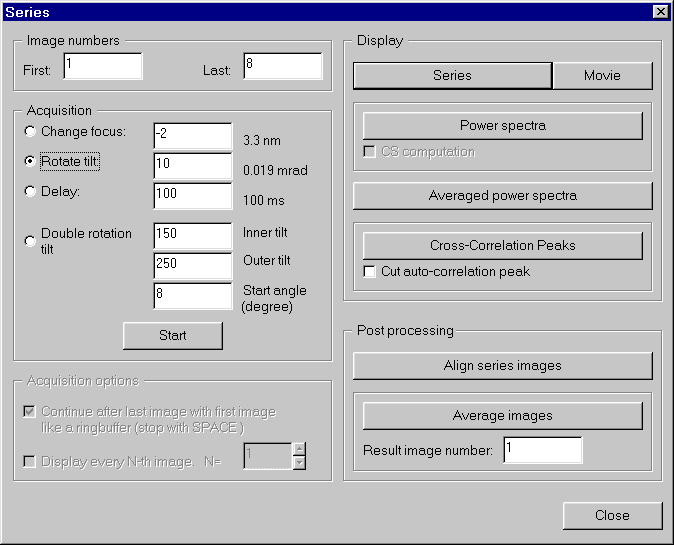Choose the Delay acquisition option
674x545 pixels.
[x=31, y=191]
